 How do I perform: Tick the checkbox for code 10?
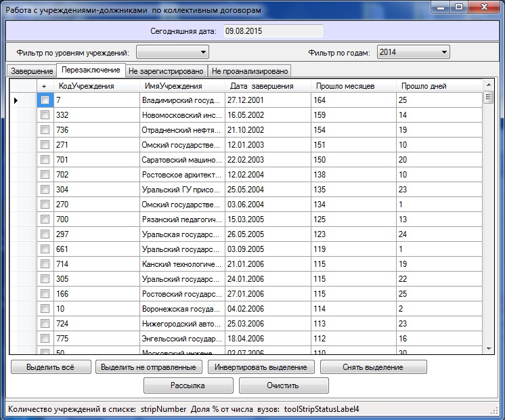point(45,308)
